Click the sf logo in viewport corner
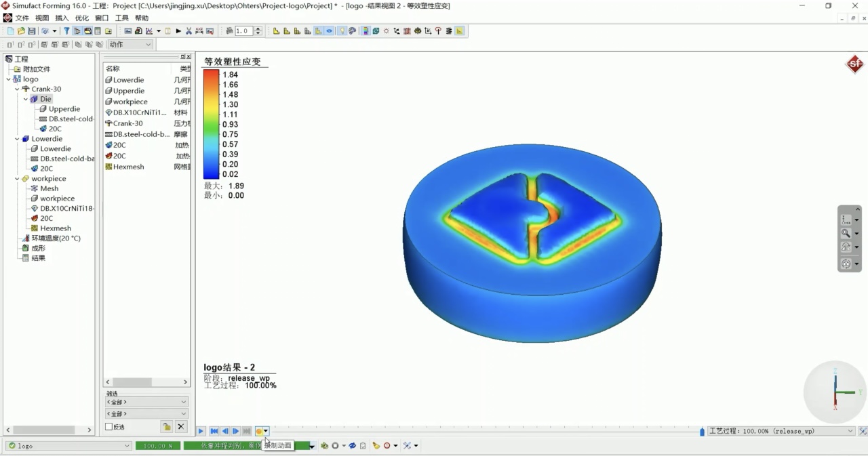 pyautogui.click(x=854, y=65)
